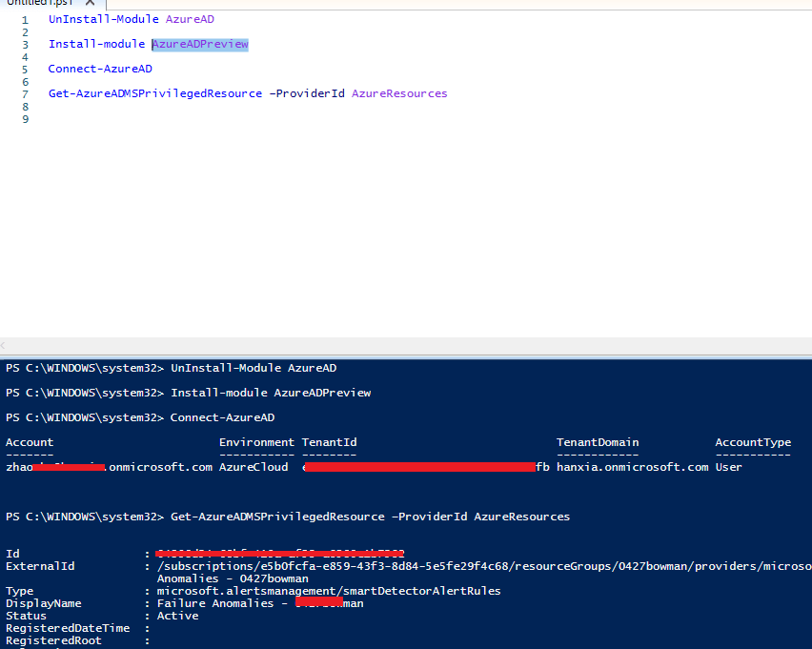Click the horizontal scrollbar arrow below the editor
Image resolution: width=812 pixels, height=649 pixels.
tap(3, 346)
